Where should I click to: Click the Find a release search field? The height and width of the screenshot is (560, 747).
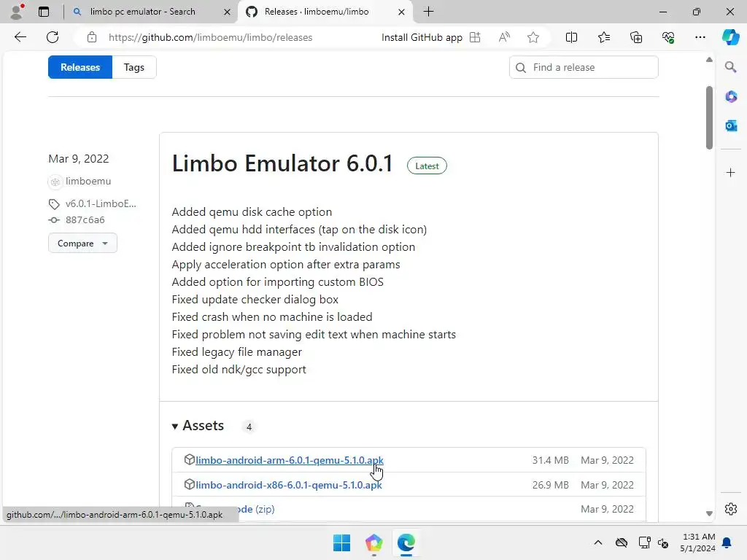pos(584,67)
